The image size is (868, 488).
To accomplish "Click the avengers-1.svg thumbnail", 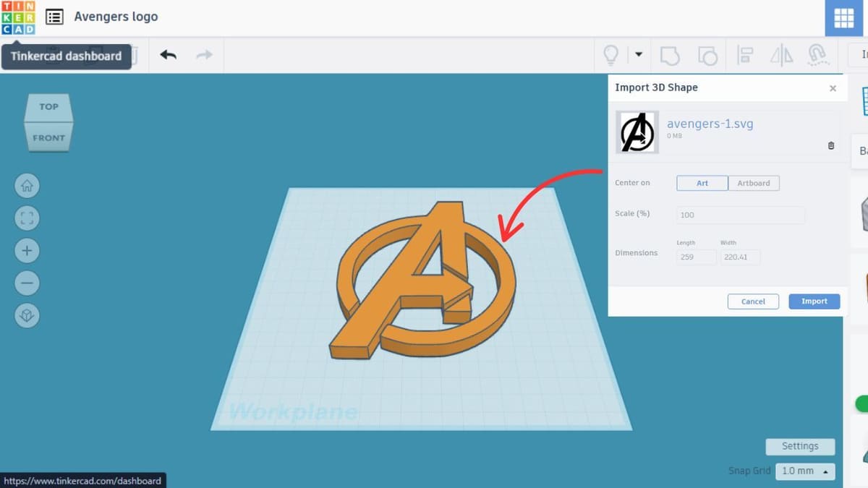I will coord(637,132).
